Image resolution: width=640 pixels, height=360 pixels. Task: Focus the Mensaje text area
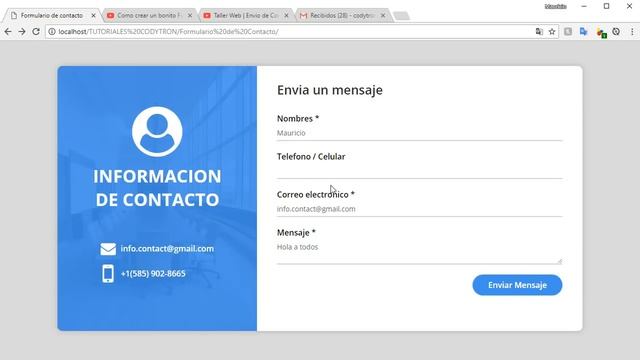pos(420,252)
